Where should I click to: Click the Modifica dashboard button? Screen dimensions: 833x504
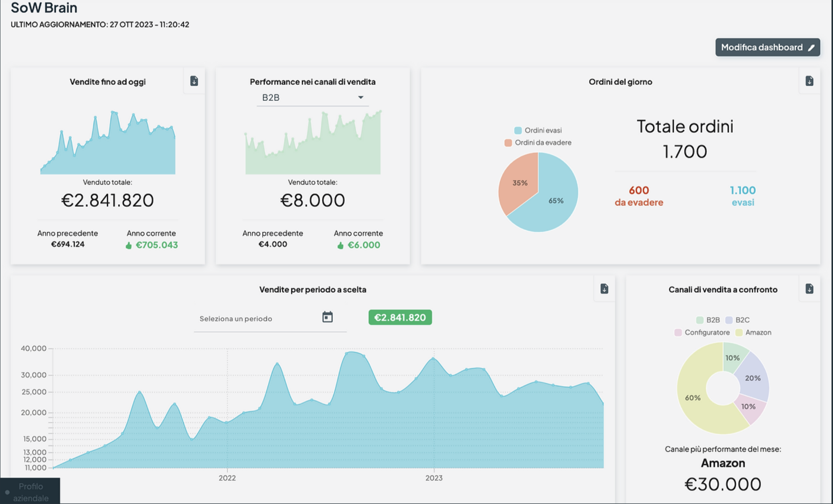tap(762, 48)
